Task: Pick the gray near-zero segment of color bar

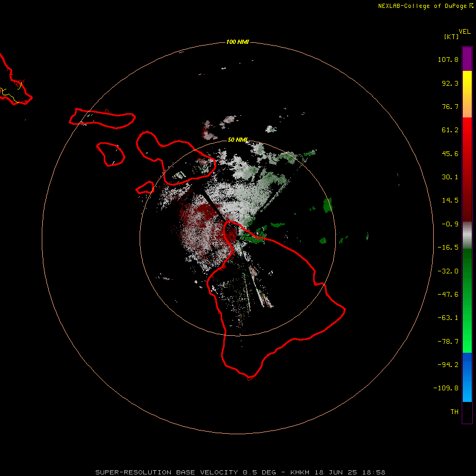Action: click(x=467, y=235)
